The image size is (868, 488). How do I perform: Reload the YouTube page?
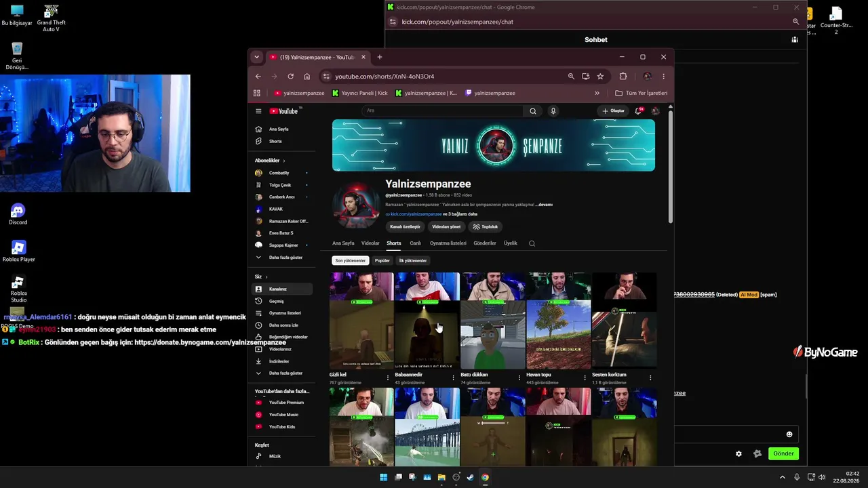pyautogui.click(x=290, y=77)
